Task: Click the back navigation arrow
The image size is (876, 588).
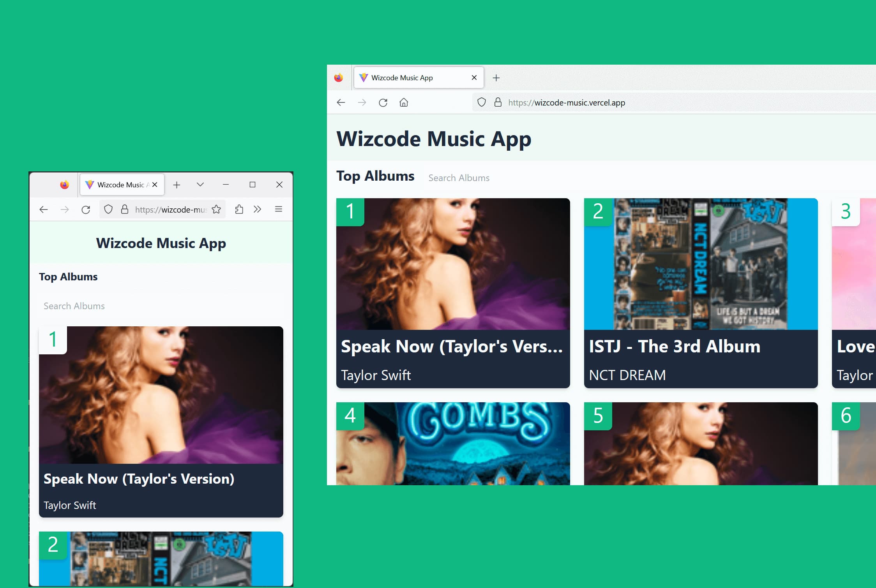Action: pos(341,102)
